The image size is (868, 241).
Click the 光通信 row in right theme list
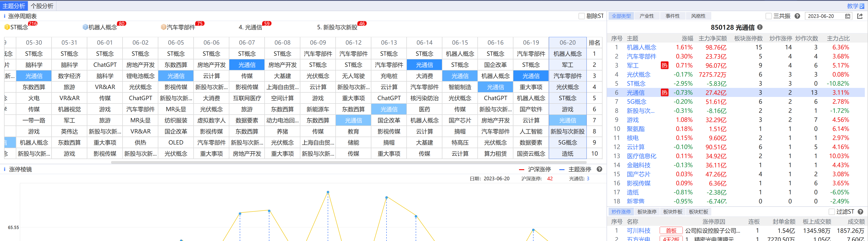click(x=736, y=92)
